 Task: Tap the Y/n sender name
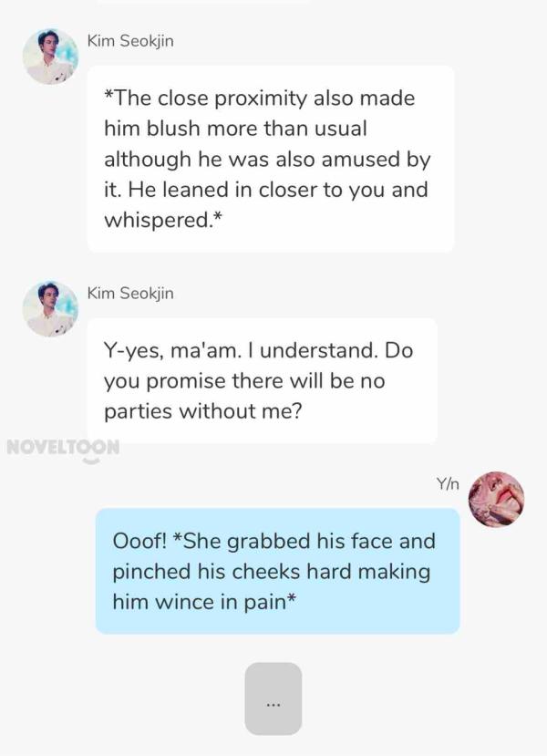click(x=448, y=483)
